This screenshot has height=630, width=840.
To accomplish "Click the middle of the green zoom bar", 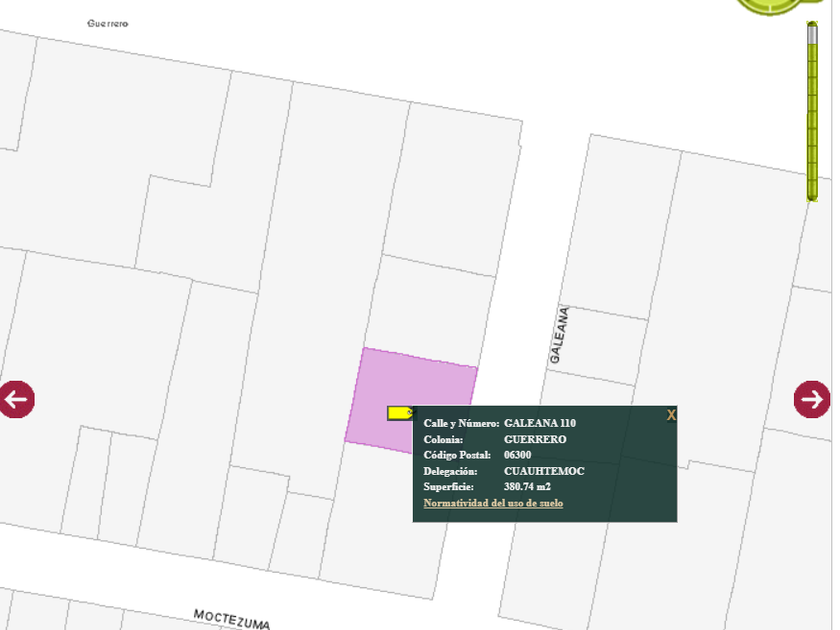I will (812, 115).
